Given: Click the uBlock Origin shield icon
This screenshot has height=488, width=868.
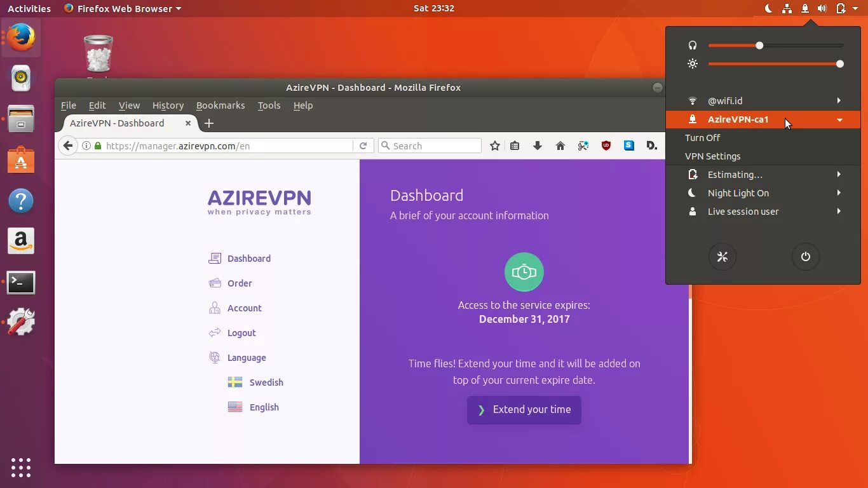Looking at the screenshot, I should click(606, 146).
